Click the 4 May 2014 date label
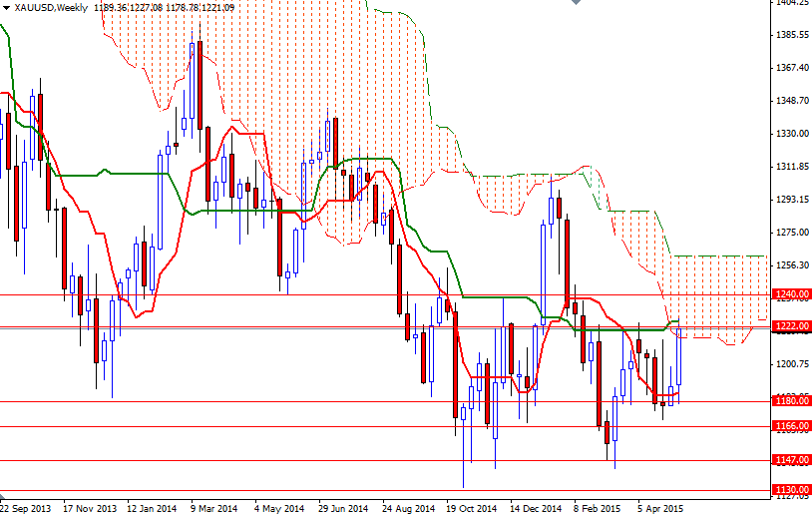Viewport: 812px width, 515px height. [279, 508]
